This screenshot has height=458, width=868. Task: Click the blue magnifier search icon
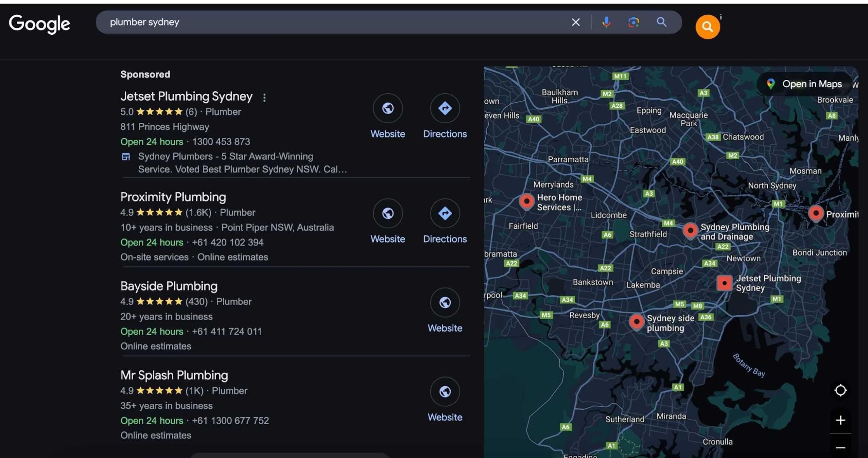661,22
